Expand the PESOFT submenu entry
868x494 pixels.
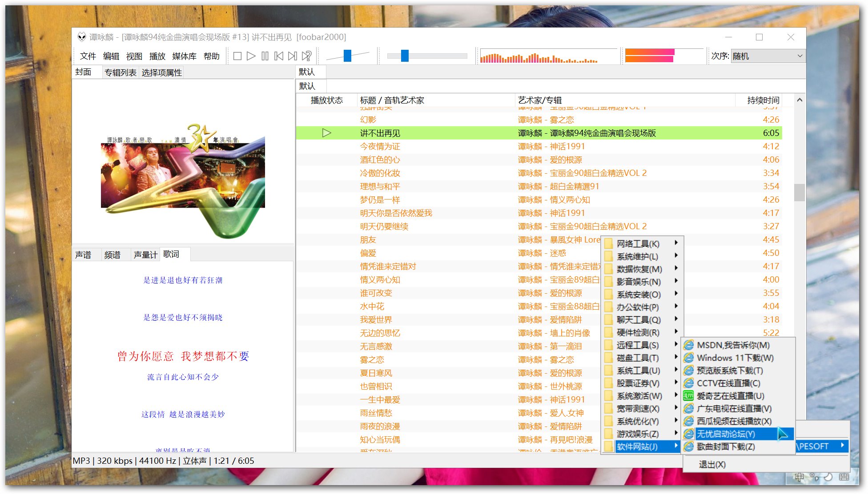tap(822, 446)
